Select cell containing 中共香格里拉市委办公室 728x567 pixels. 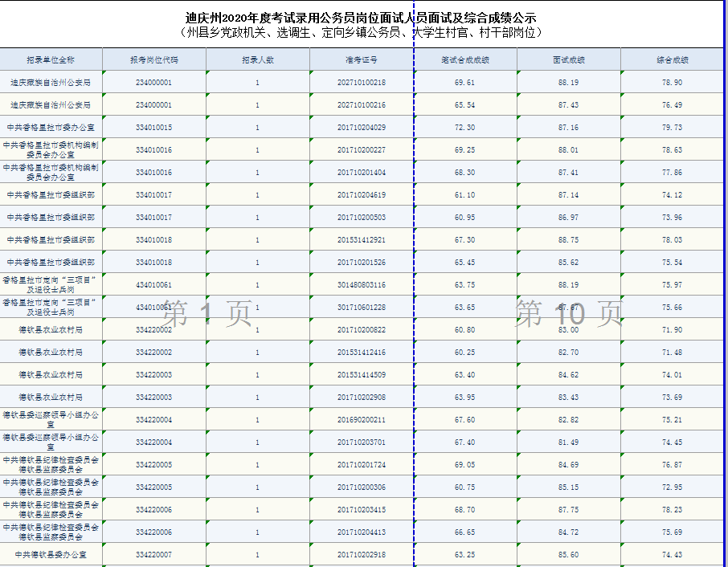[51, 128]
